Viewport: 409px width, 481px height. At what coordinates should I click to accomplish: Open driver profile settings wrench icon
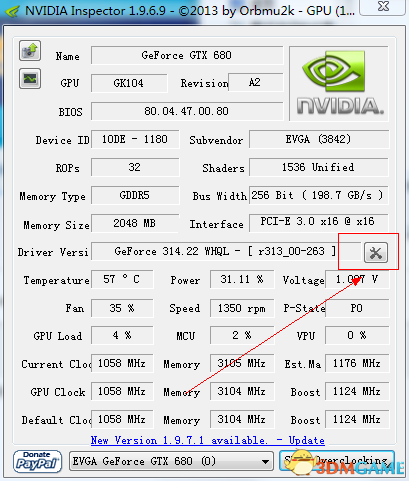pyautogui.click(x=376, y=253)
